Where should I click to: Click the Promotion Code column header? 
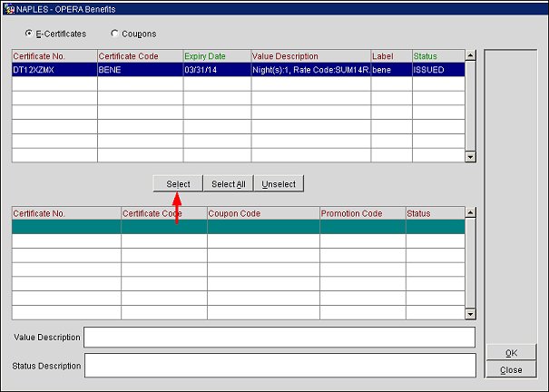pos(362,213)
